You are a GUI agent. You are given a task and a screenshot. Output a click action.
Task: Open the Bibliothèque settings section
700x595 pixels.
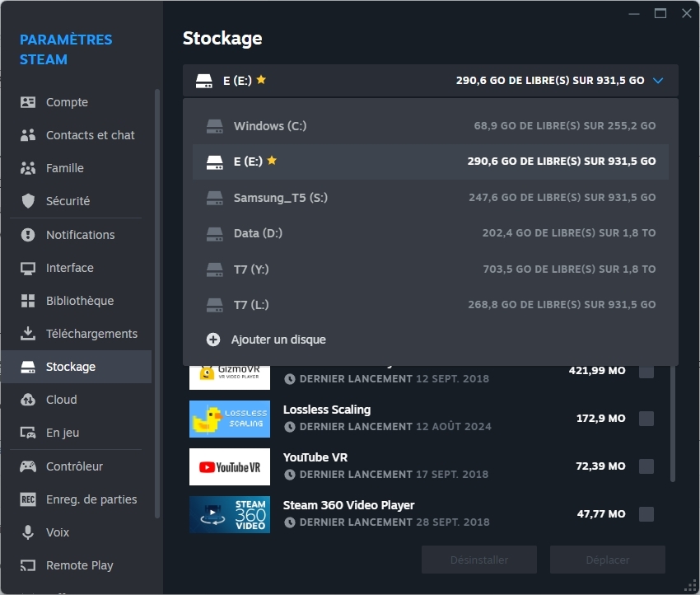(79, 301)
